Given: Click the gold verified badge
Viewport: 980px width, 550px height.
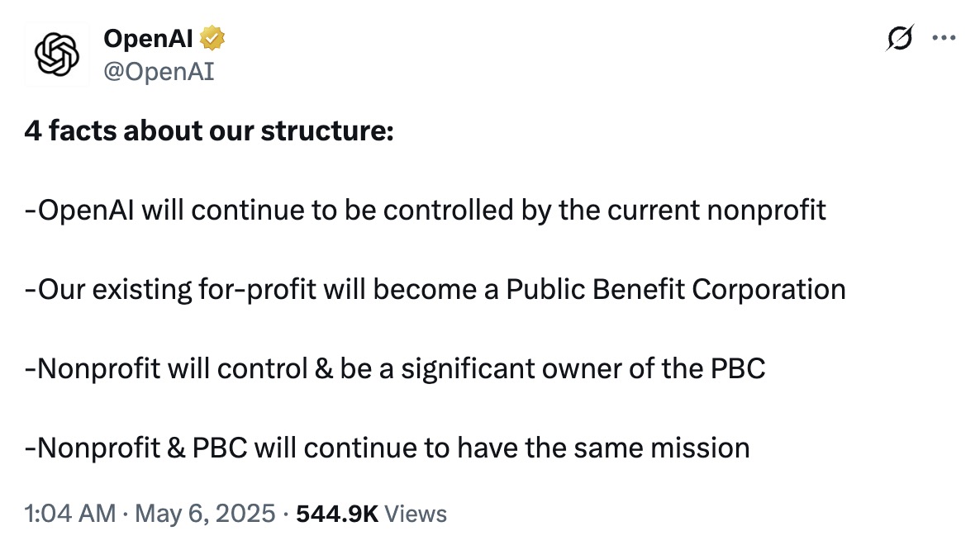Looking at the screenshot, I should (215, 38).
